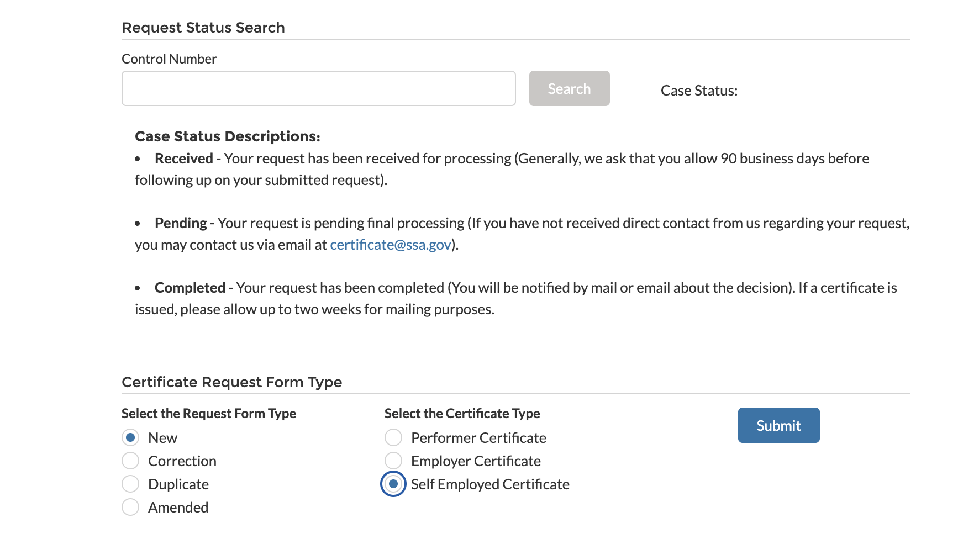The height and width of the screenshot is (560, 979).
Task: Select the Correction request form type
Action: pyautogui.click(x=130, y=461)
